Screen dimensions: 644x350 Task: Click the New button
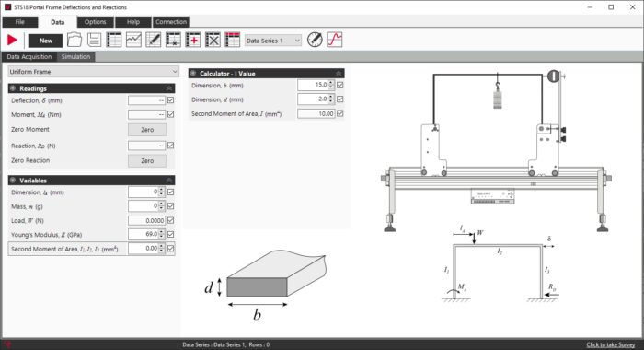[x=46, y=41]
